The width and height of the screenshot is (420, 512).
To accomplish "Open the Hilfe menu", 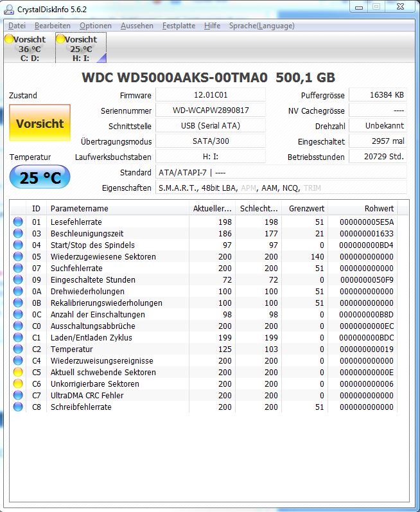I will pos(212,26).
